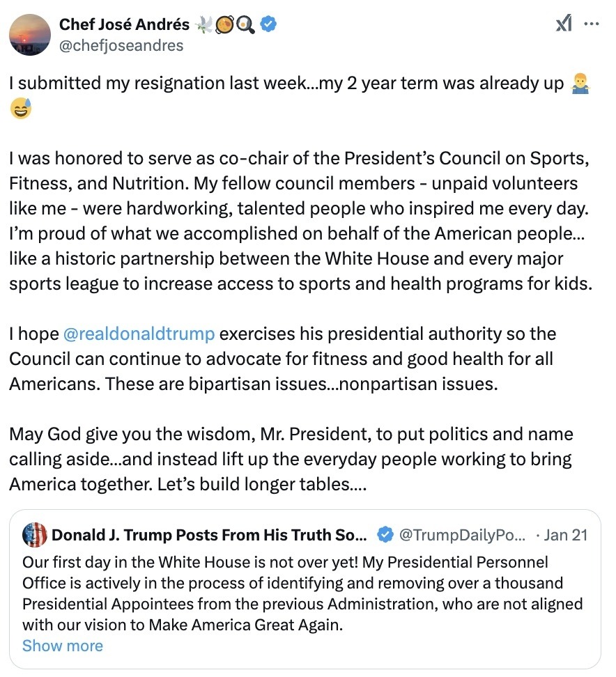Image resolution: width=616 pixels, height=677 pixels.
Task: Open the three-dot more options menu
Action: (x=592, y=24)
